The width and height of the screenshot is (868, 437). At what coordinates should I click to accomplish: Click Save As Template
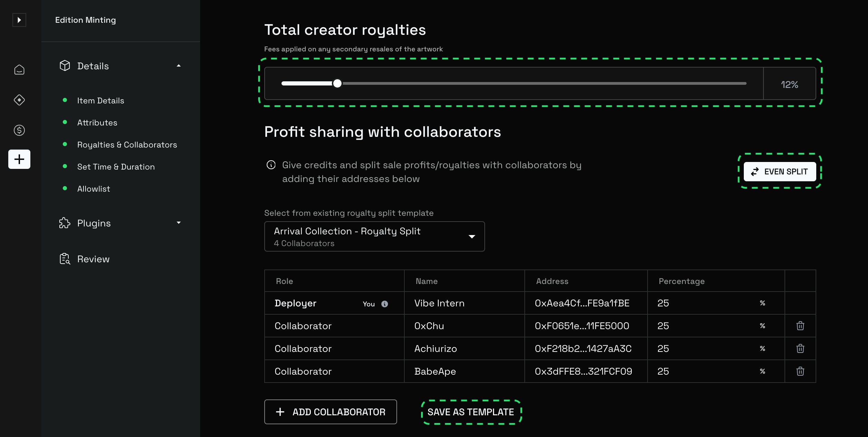471,412
